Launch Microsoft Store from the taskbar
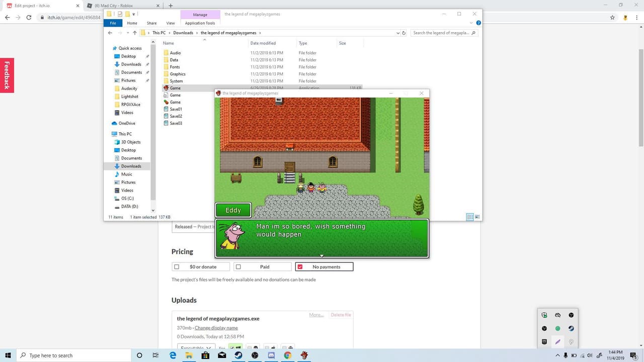Viewport: 644px width, 362px height. coord(205,355)
